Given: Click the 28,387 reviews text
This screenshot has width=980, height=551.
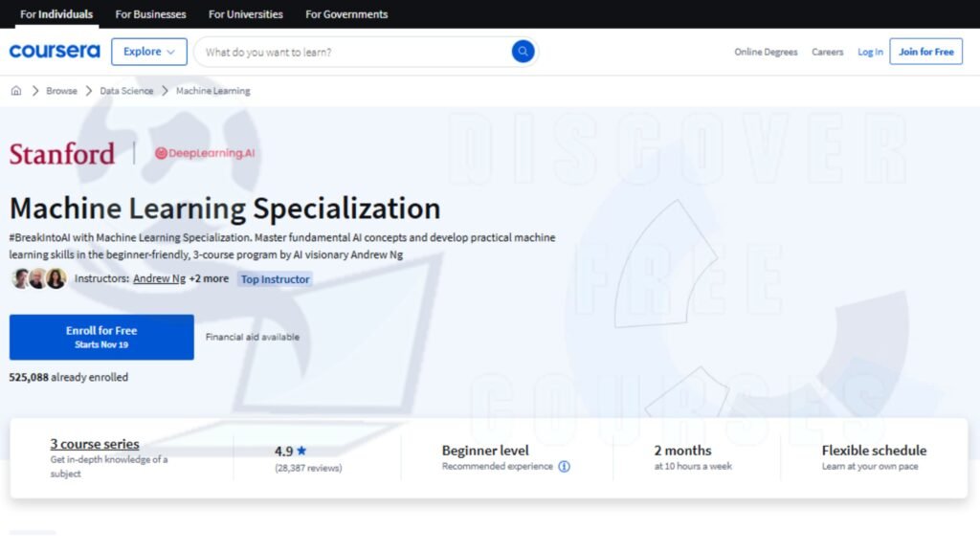Looking at the screenshot, I should (x=308, y=468).
